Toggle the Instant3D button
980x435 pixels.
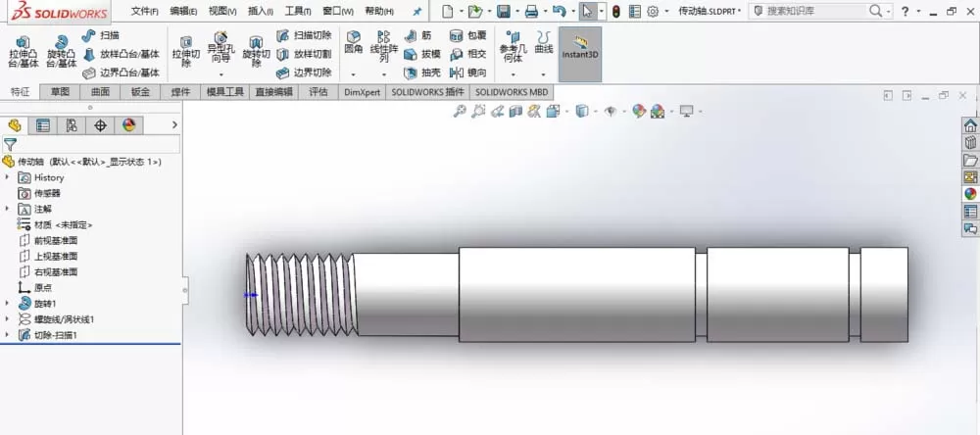click(580, 54)
